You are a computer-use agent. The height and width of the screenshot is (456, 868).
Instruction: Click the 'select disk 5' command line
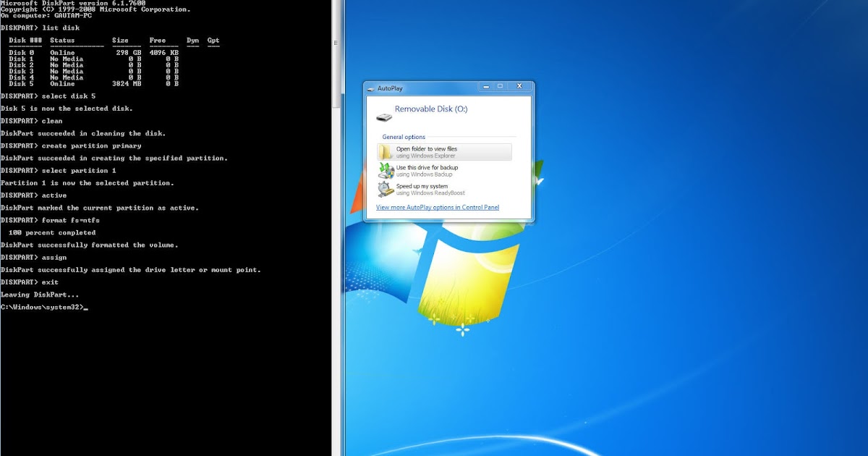point(48,96)
